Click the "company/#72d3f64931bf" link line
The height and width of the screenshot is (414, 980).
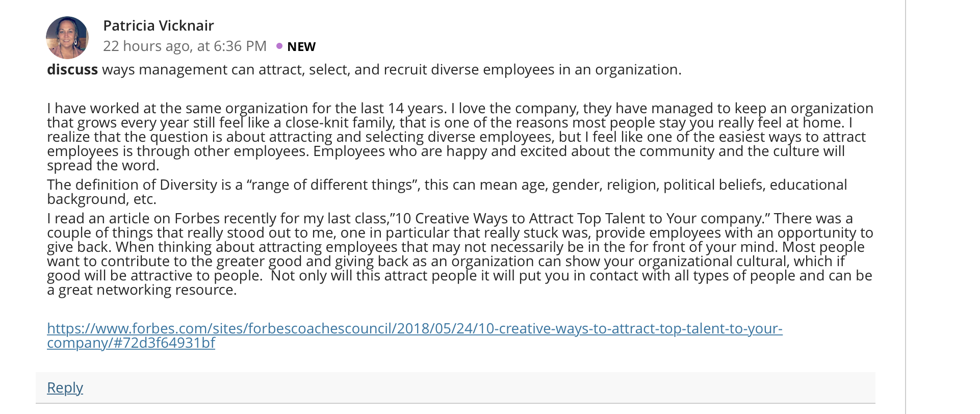coord(131,343)
